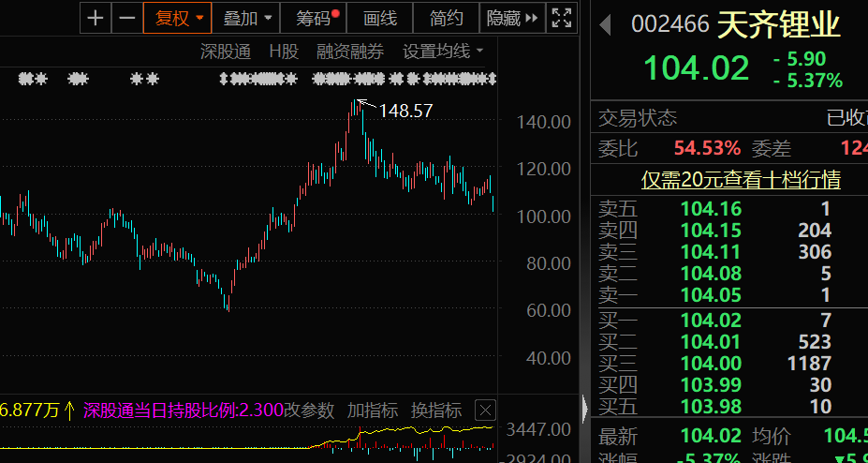This screenshot has width=868, height=463.
Task: Click the plus zoom-in chart button
Action: tap(96, 17)
